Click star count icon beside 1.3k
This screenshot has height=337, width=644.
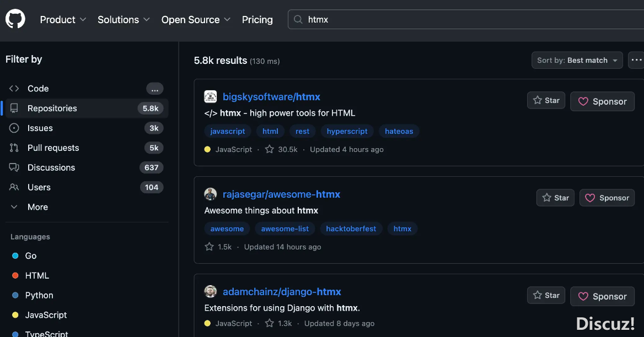pos(270,323)
